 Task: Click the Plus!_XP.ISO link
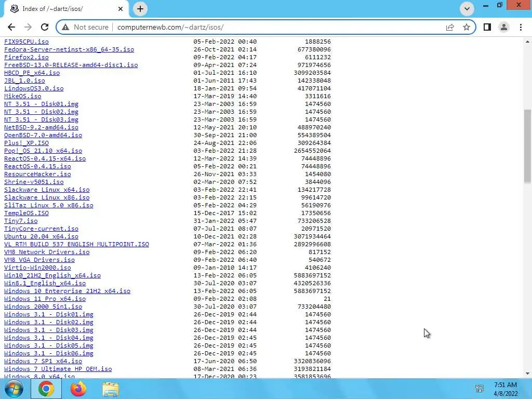26,143
